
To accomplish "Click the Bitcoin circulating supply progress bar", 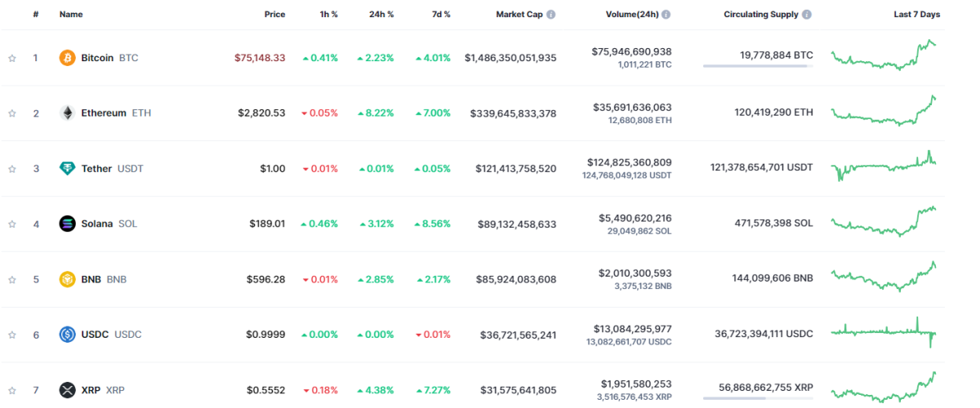I will pos(757,66).
